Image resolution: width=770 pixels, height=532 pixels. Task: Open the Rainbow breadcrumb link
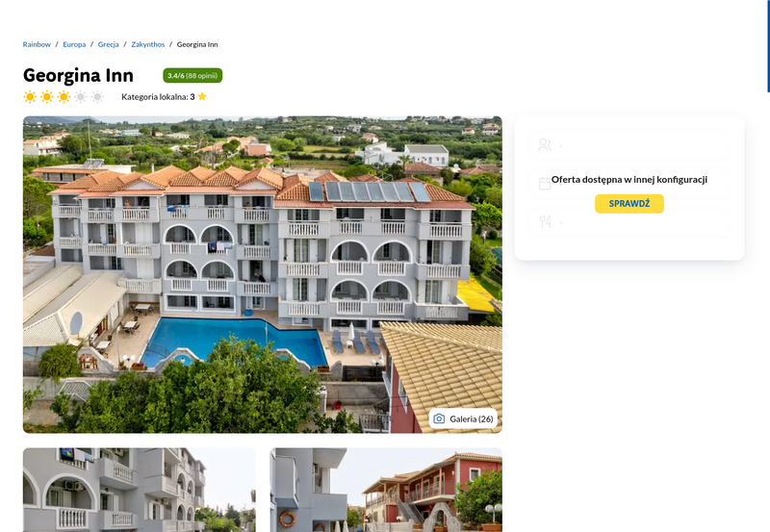click(37, 44)
